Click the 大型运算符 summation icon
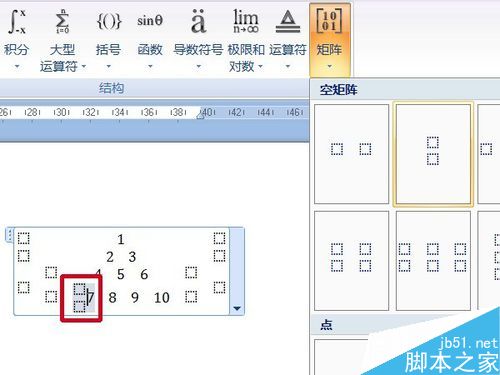The width and height of the screenshot is (500, 375). pyautogui.click(x=62, y=21)
